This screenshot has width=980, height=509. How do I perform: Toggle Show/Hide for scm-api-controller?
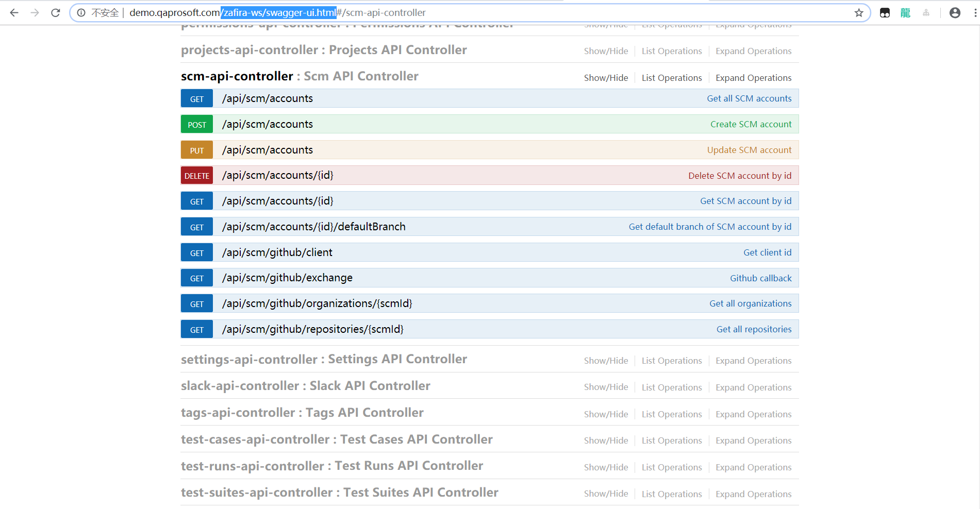pyautogui.click(x=606, y=77)
